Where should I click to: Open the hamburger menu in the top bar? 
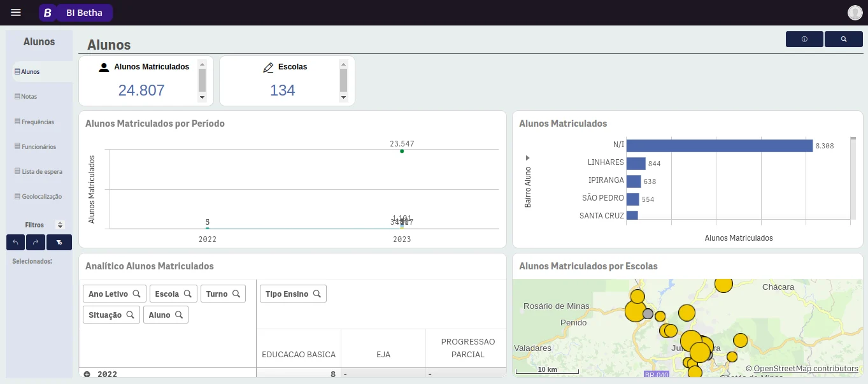click(16, 13)
